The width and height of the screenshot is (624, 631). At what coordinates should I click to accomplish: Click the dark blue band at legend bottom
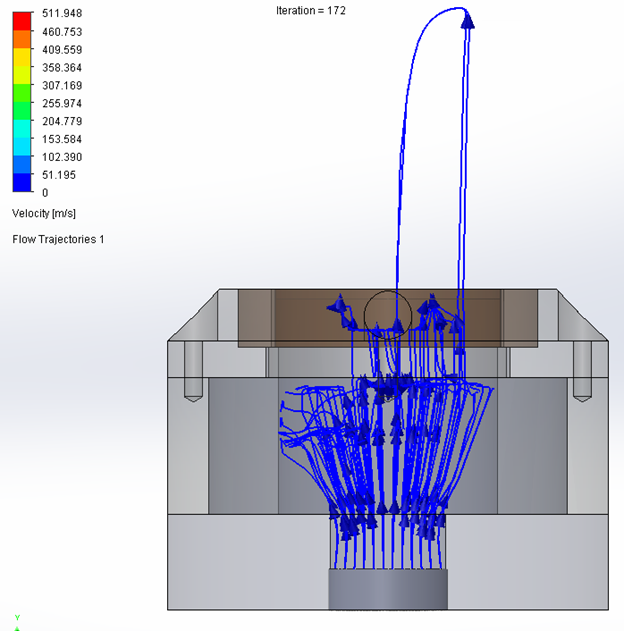(x=21, y=181)
